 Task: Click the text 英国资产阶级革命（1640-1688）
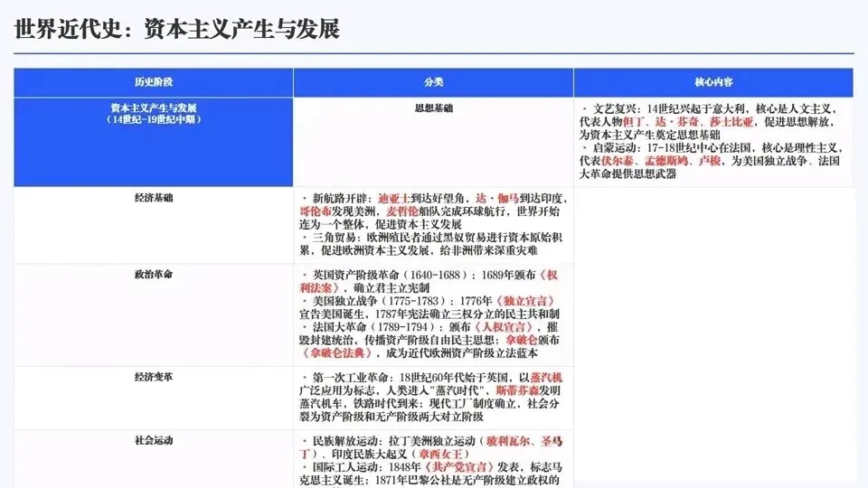pos(392,275)
